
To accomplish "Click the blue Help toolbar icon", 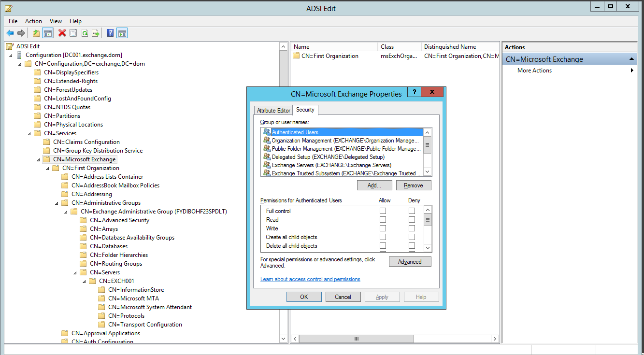I will (111, 33).
